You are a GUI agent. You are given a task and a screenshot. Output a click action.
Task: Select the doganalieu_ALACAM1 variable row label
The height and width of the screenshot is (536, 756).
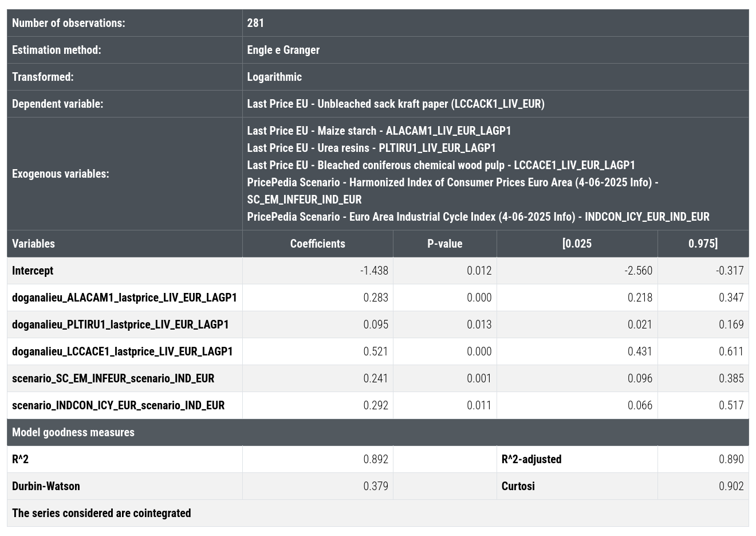coord(124,298)
